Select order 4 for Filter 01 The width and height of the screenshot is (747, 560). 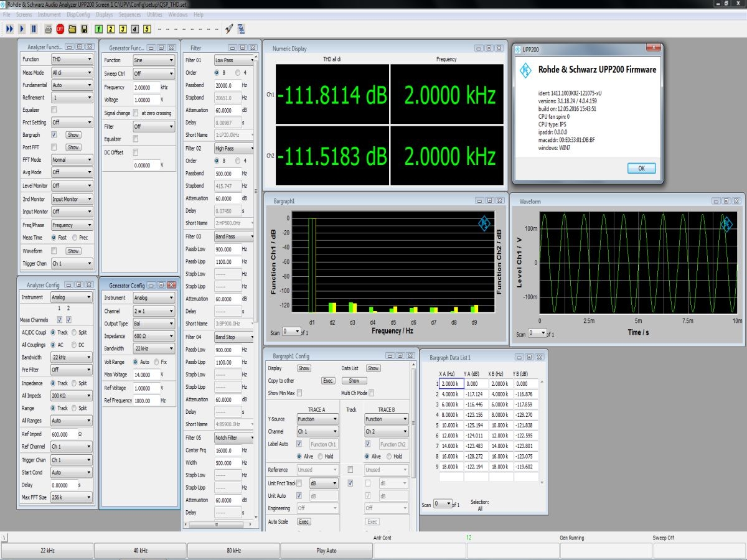coord(238,73)
